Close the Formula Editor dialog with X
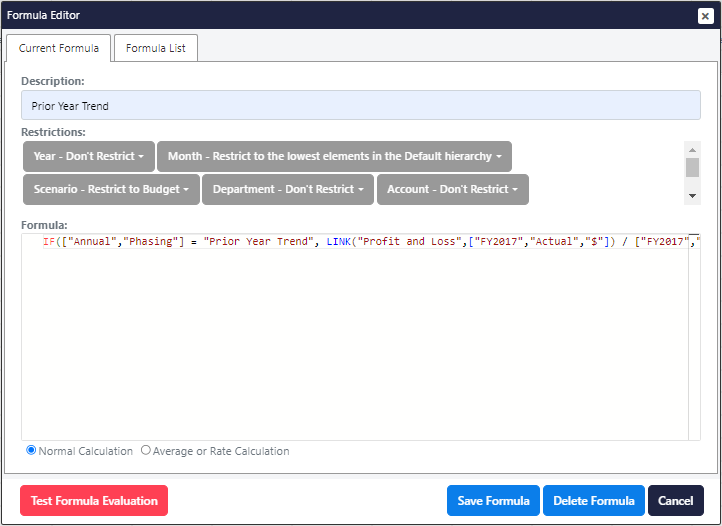Screen dimensions: 722x526 tap(705, 16)
